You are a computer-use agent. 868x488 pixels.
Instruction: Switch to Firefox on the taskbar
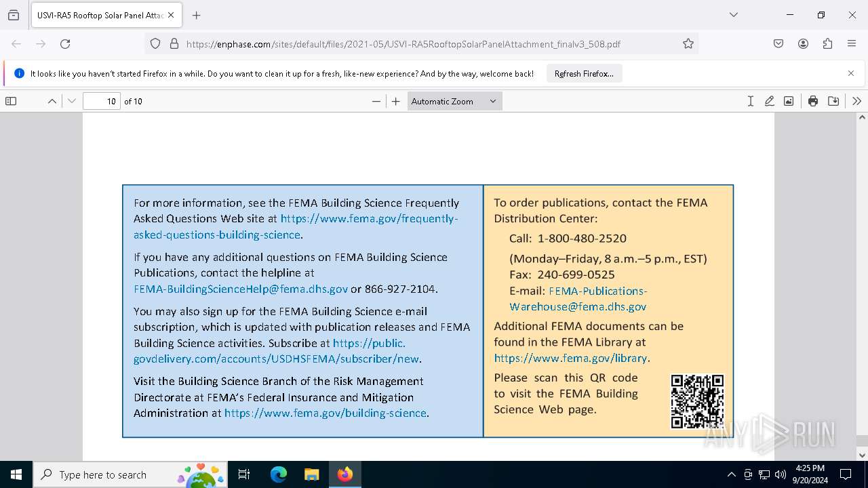(345, 474)
